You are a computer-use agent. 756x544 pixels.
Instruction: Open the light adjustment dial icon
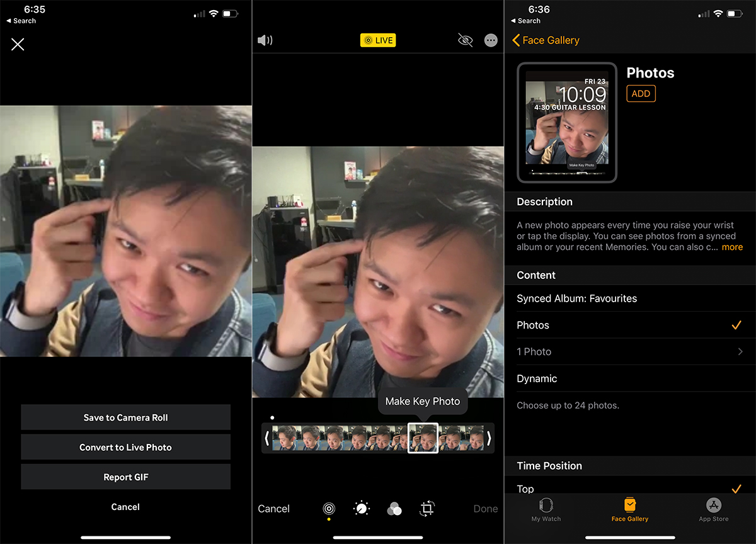pyautogui.click(x=362, y=509)
